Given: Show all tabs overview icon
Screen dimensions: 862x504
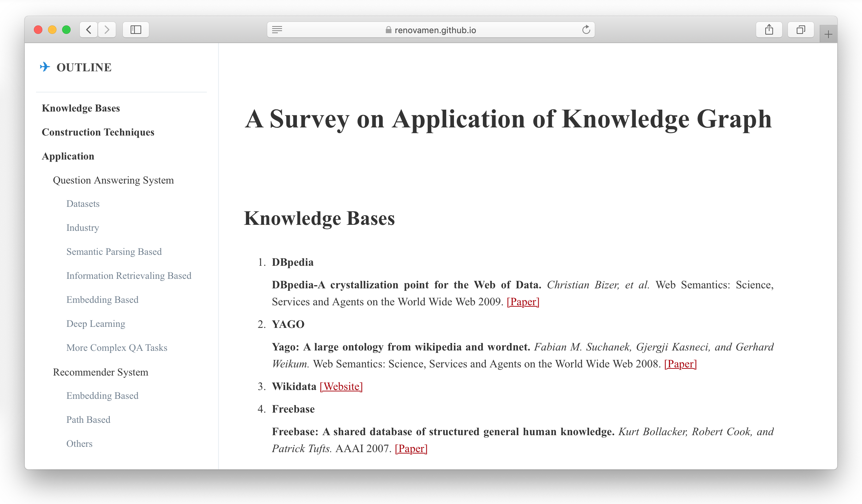Looking at the screenshot, I should (801, 30).
